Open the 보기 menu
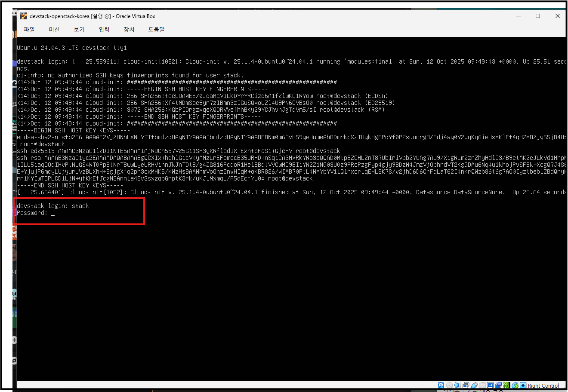 coord(79,29)
